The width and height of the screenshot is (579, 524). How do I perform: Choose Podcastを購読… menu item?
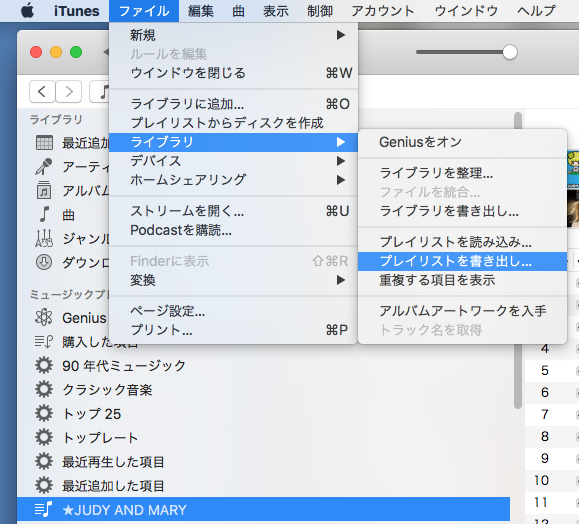tap(233, 230)
